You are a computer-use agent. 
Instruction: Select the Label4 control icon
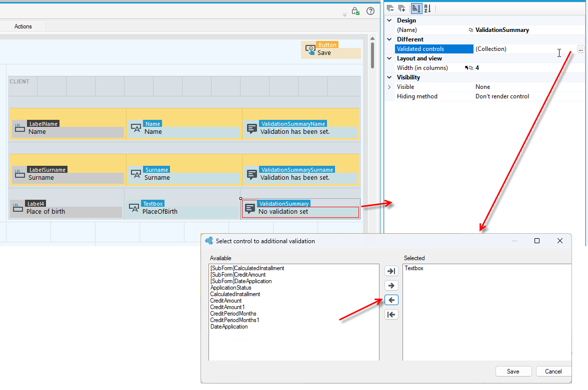point(17,208)
